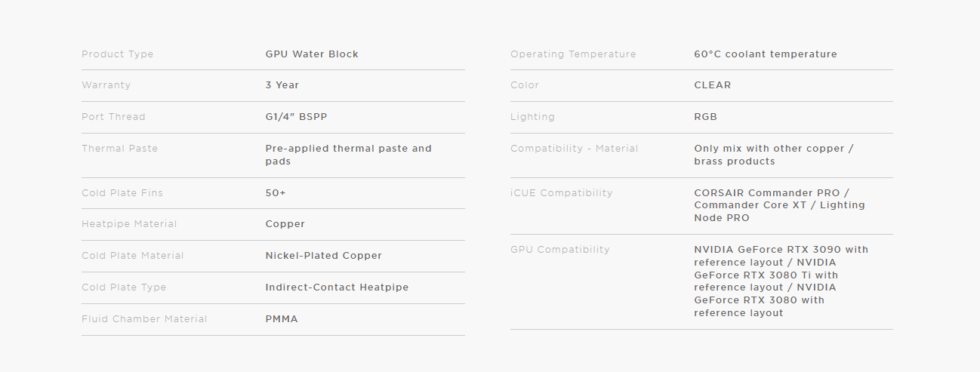Screen dimensions: 980x372
Task: Click the Fluid Chamber Material label
Action: (144, 319)
